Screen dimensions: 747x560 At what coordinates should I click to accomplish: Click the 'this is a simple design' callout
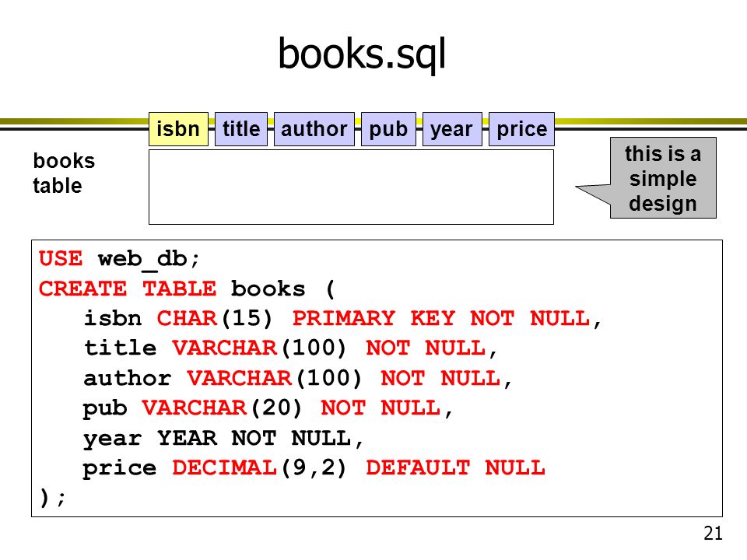663,178
